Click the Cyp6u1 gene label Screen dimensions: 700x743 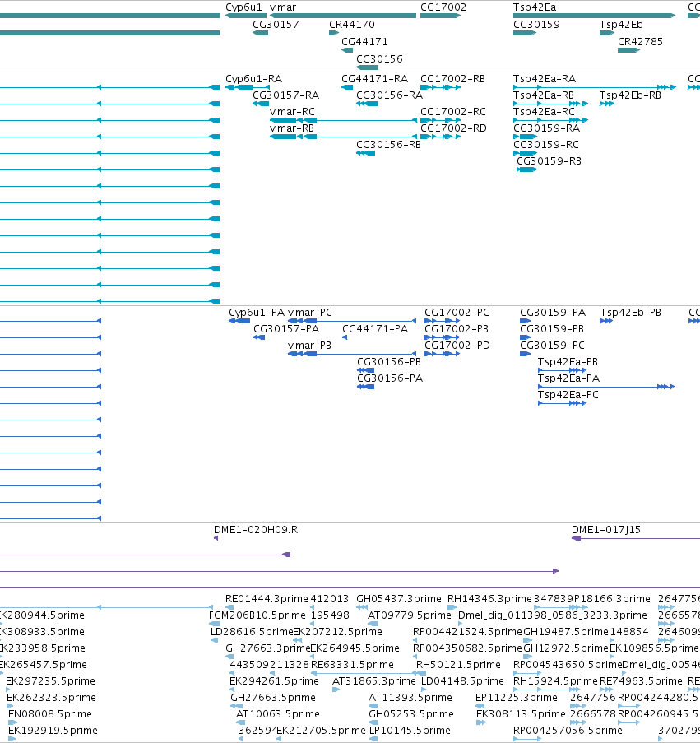coord(243,7)
